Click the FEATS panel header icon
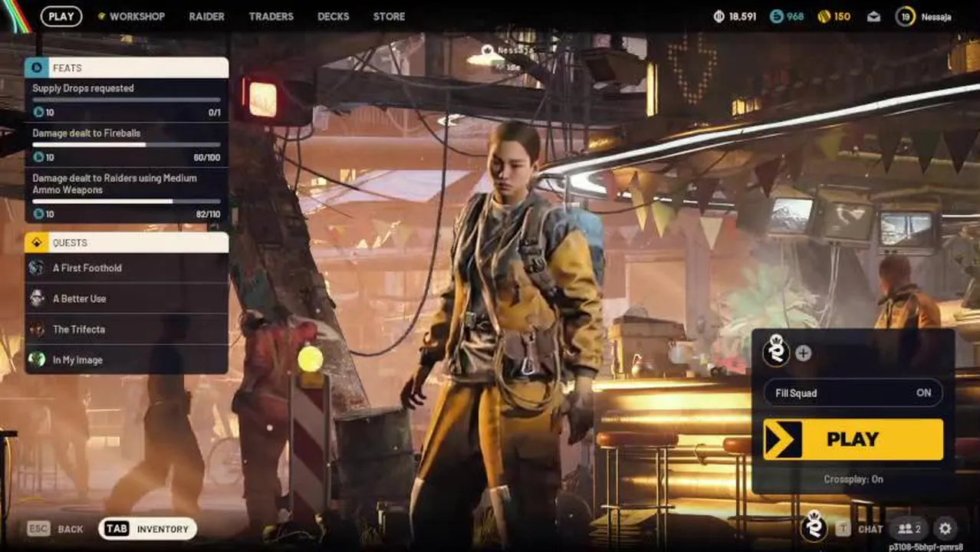Viewport: 980px width, 552px height. click(36, 67)
